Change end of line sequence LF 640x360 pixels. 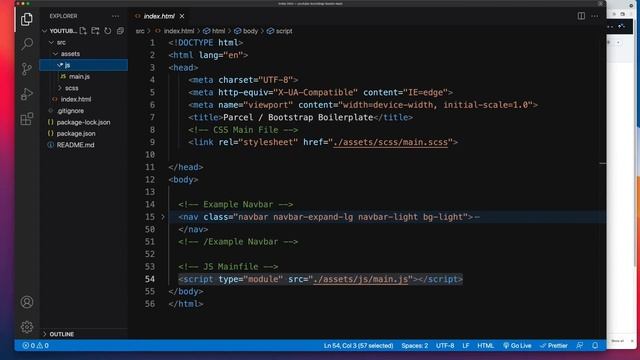tap(466, 346)
